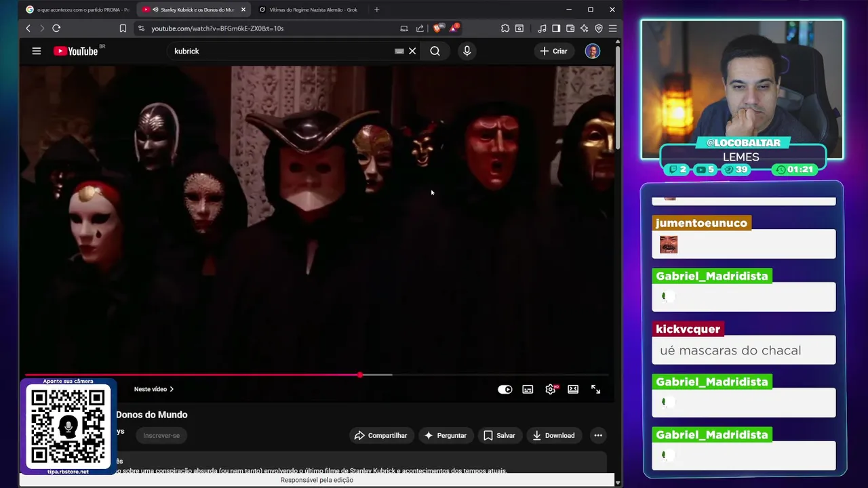This screenshot has width=868, height=488.
Task: Click the Perguntar ask button
Action: (446, 435)
